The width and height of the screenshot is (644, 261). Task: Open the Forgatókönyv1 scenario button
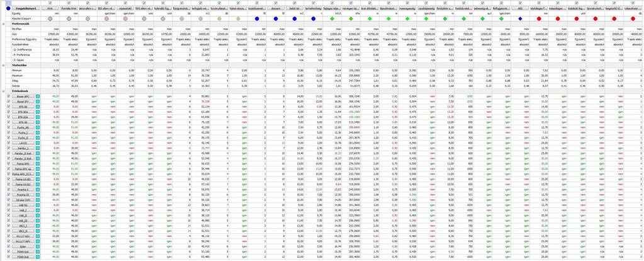point(26,8)
